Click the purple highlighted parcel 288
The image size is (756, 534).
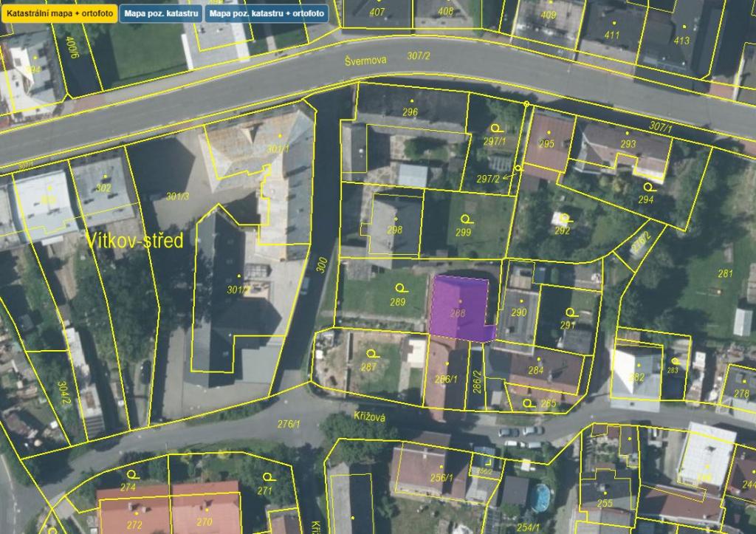click(x=458, y=308)
